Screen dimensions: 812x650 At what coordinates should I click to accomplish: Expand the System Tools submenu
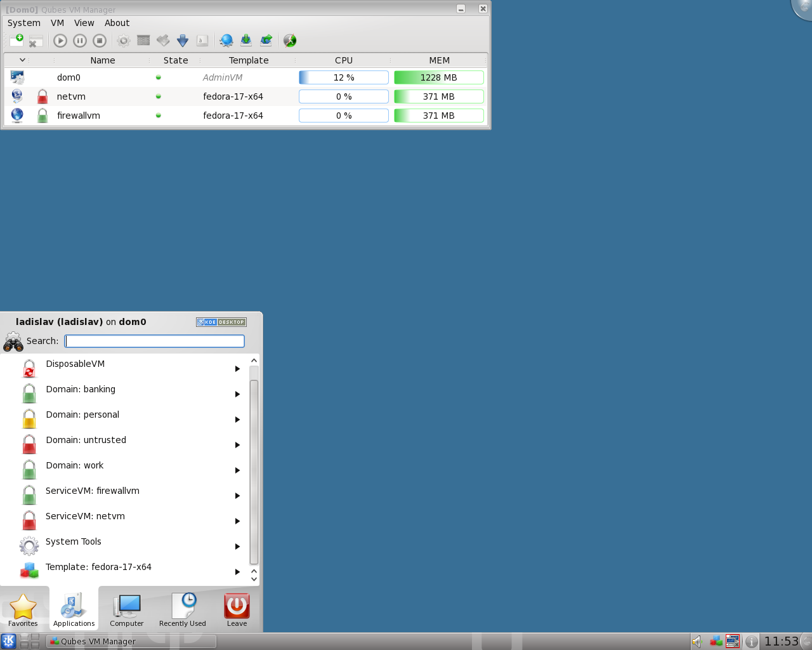pos(238,546)
